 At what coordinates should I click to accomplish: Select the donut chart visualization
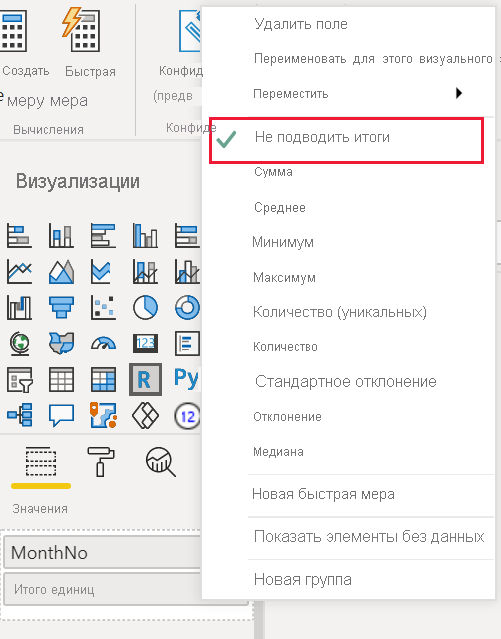pyautogui.click(x=187, y=307)
